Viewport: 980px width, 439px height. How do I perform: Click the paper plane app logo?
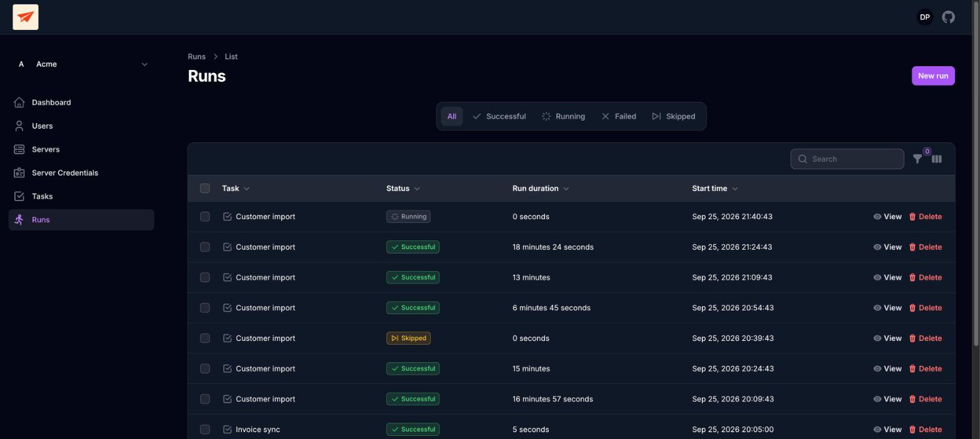[x=26, y=17]
